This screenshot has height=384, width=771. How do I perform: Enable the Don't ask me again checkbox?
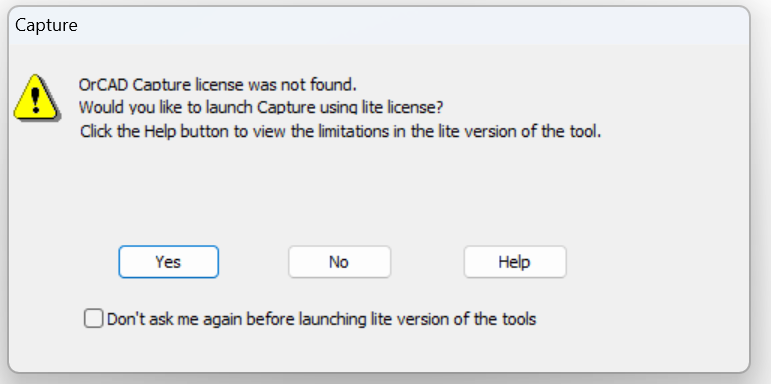tap(93, 319)
